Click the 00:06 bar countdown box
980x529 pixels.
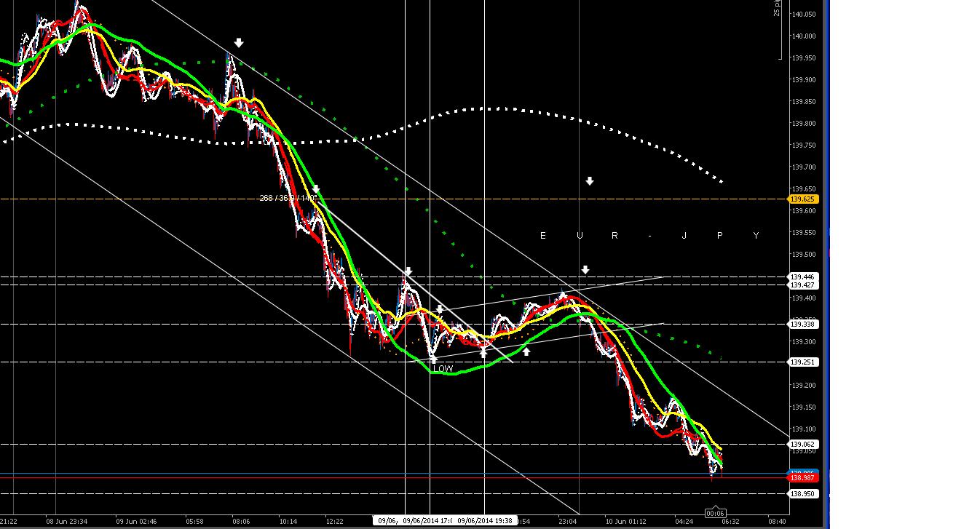pos(716,512)
